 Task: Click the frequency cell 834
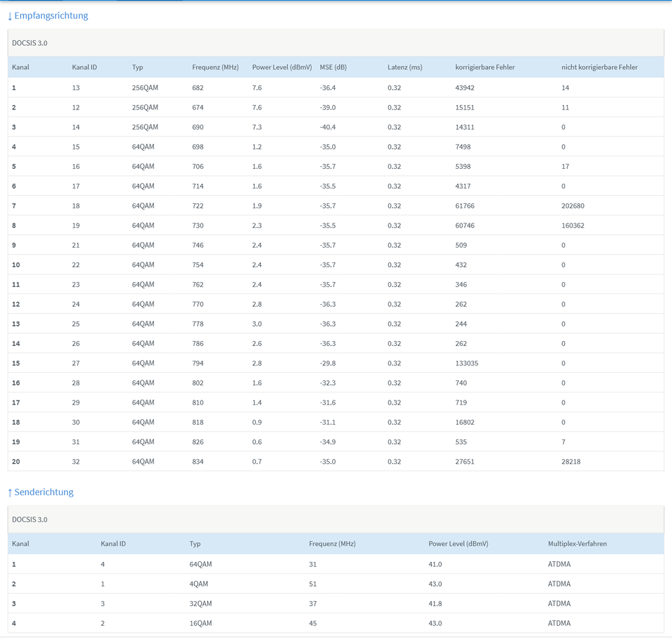pyautogui.click(x=198, y=462)
